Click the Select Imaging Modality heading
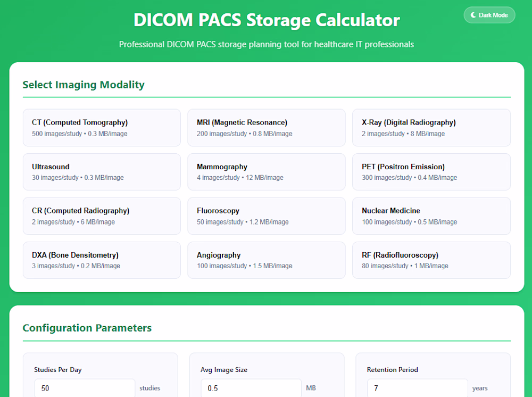 [84, 85]
